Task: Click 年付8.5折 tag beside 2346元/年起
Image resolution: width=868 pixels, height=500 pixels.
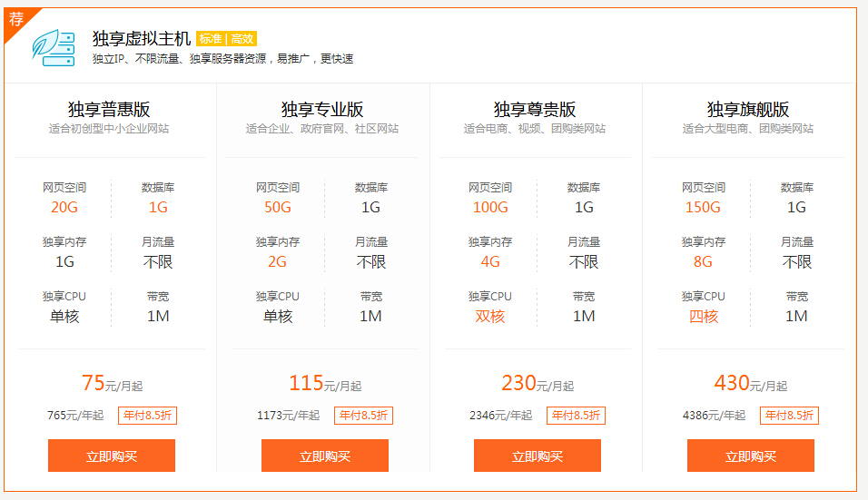Action: pos(576,416)
